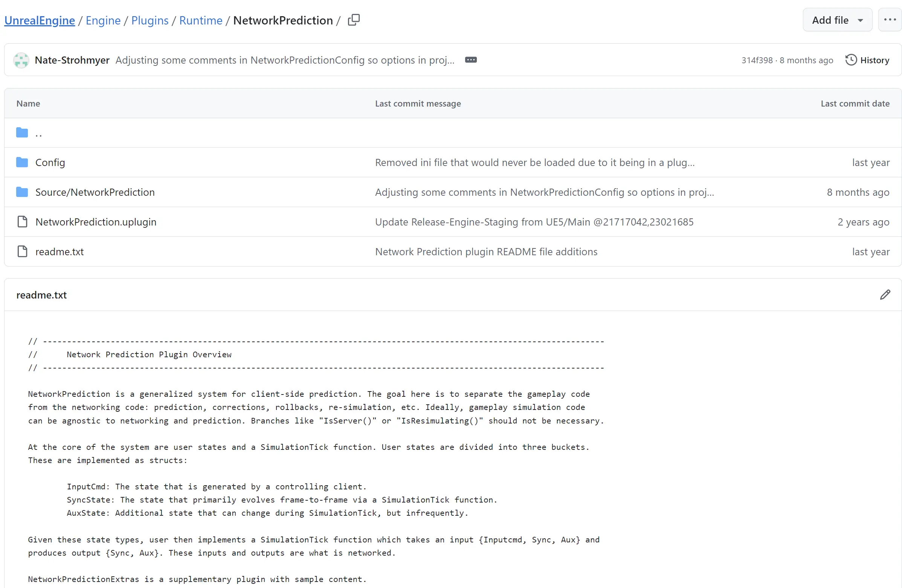Open the Nate-Strohmyer author profile
Image resolution: width=902 pixels, height=588 pixels.
click(x=72, y=60)
